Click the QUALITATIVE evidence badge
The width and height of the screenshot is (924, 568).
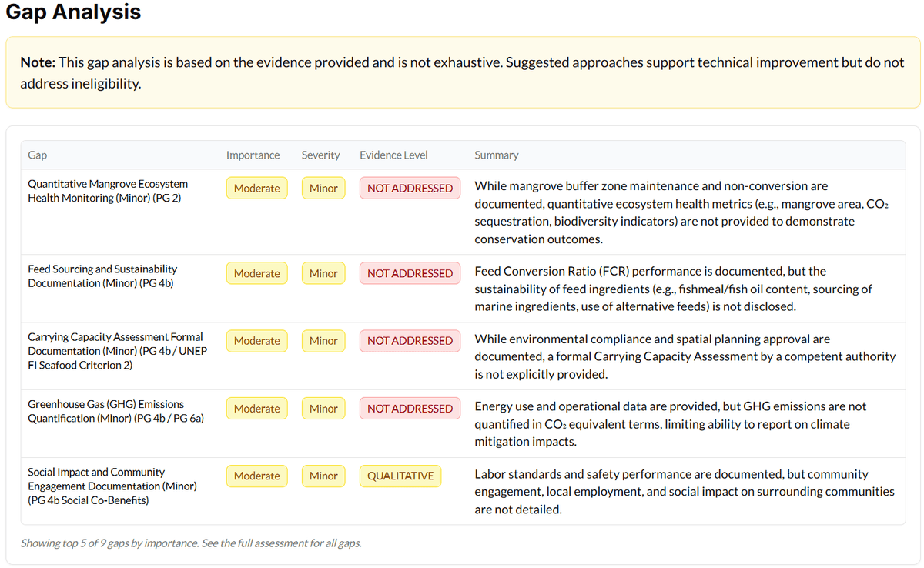(x=400, y=476)
